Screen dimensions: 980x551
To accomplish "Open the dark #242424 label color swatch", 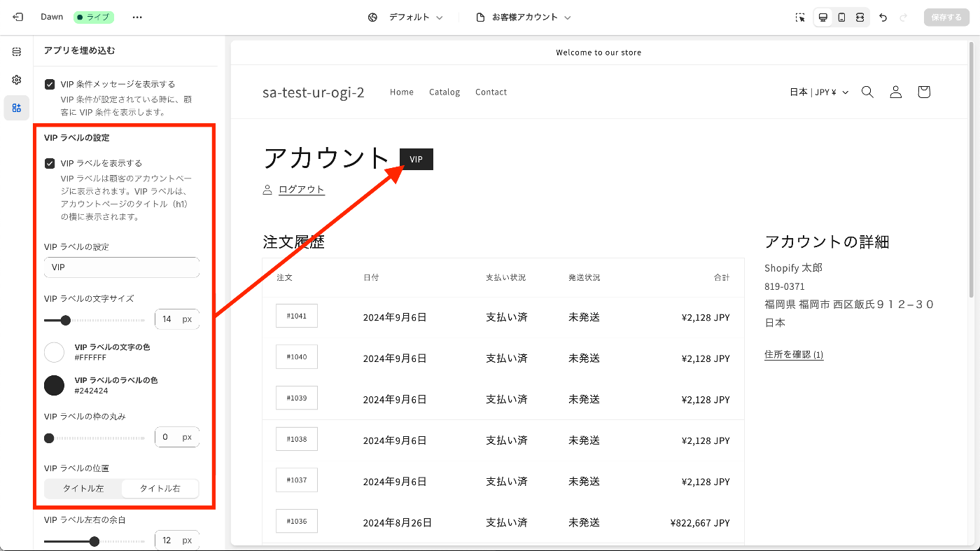I will click(x=54, y=385).
